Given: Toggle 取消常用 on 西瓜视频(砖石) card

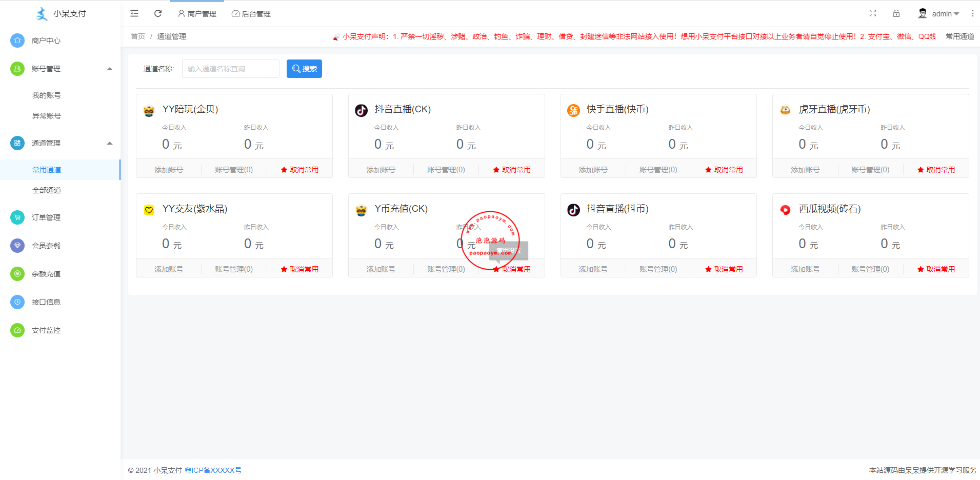Looking at the screenshot, I should [x=936, y=269].
